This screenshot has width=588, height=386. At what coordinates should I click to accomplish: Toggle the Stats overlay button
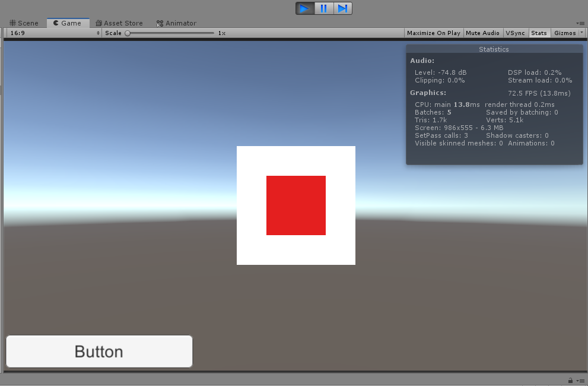coord(539,33)
